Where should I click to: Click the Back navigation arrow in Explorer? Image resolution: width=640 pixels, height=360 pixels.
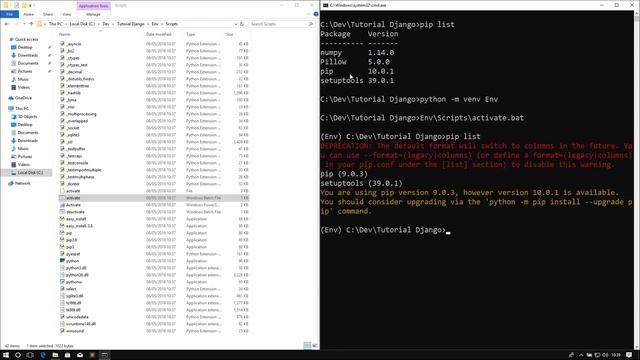pos(7,24)
